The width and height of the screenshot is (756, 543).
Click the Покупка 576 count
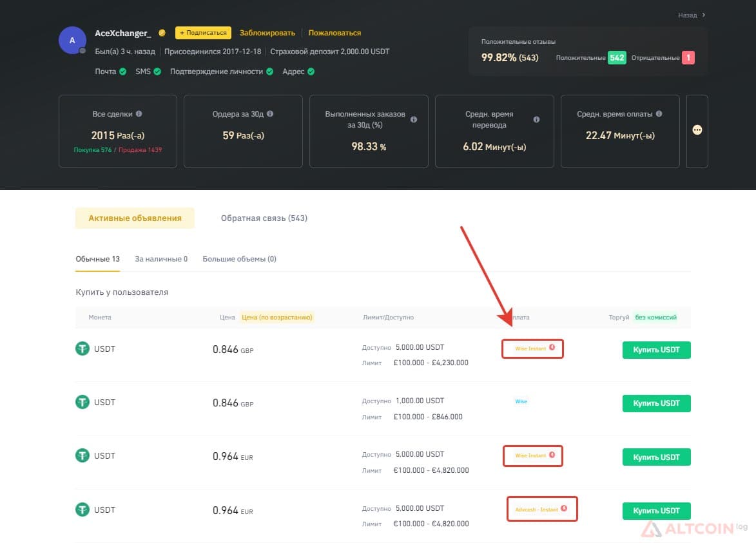tap(93, 150)
